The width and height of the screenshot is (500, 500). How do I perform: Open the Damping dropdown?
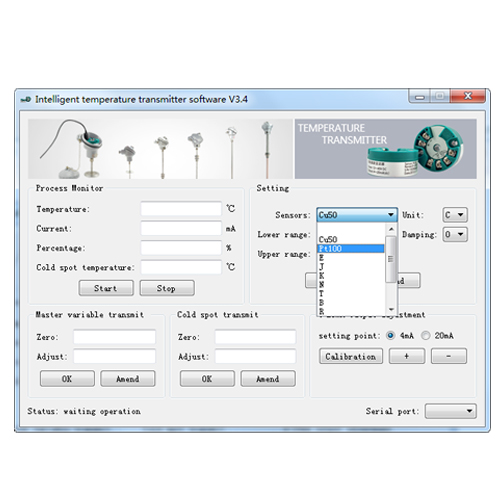455,234
